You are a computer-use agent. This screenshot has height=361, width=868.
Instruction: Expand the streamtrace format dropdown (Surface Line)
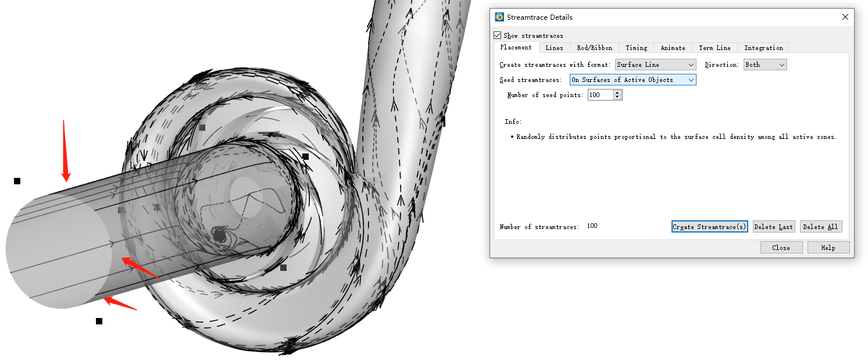655,65
